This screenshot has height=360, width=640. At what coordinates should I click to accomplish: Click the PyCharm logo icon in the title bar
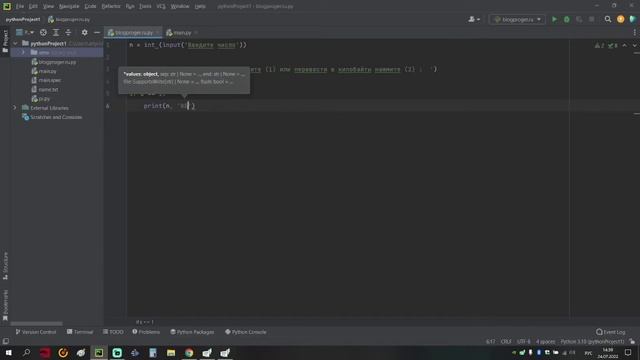(7, 6)
